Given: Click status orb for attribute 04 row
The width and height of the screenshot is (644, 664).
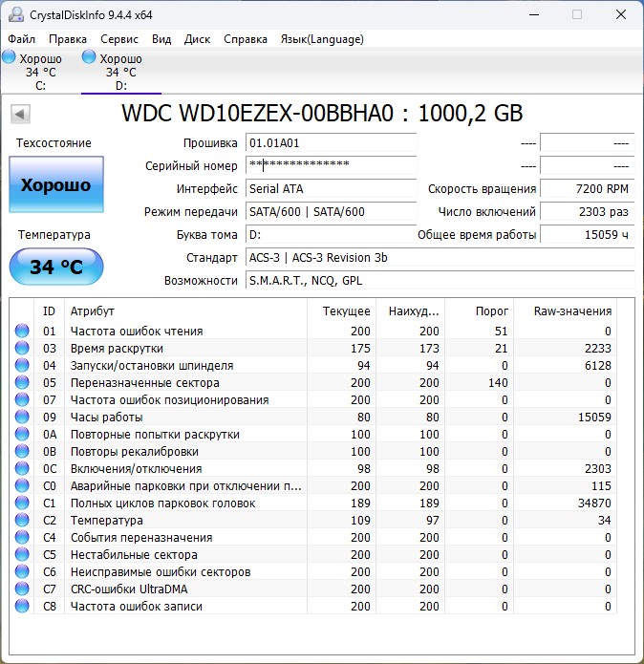Looking at the screenshot, I should click(22, 365).
